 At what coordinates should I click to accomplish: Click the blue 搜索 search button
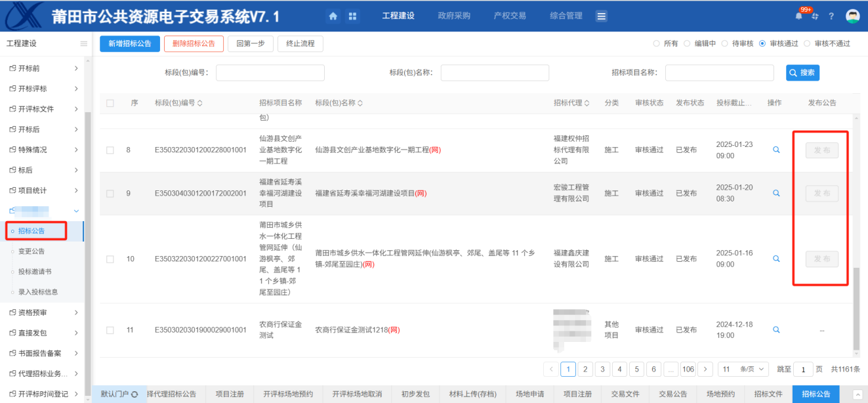pos(802,73)
